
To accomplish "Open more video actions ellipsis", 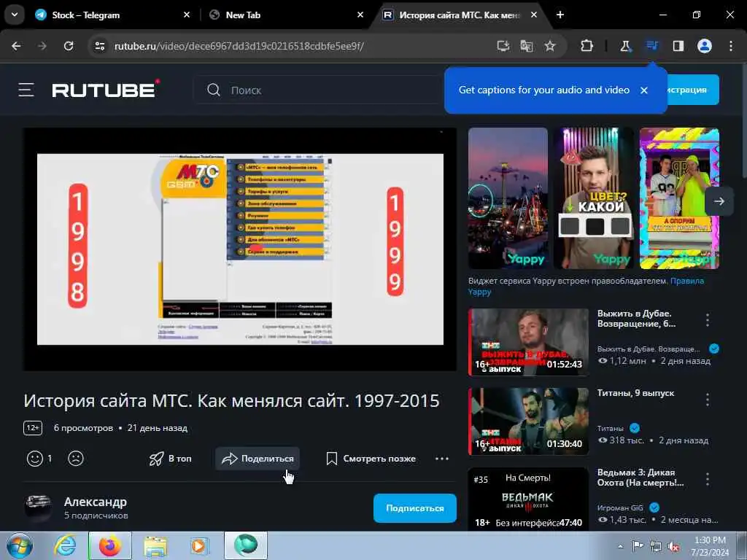I will click(x=442, y=459).
